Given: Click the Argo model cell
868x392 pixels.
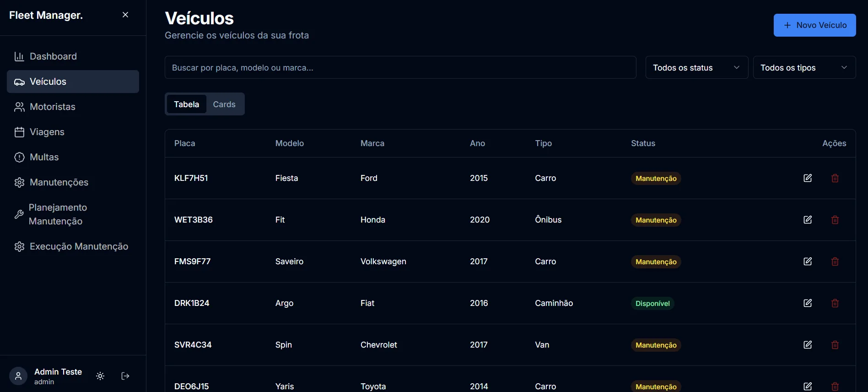Looking at the screenshot, I should click(285, 303).
